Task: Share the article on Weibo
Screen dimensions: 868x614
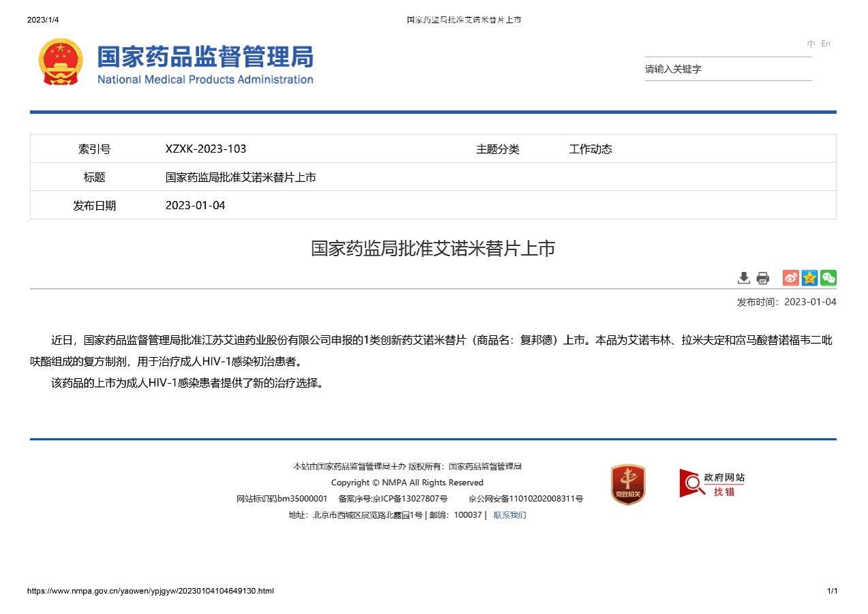Action: 790,278
